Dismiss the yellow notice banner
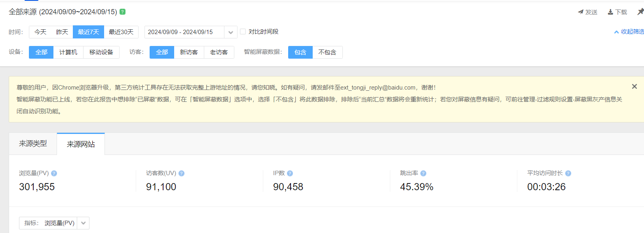 pos(635,86)
